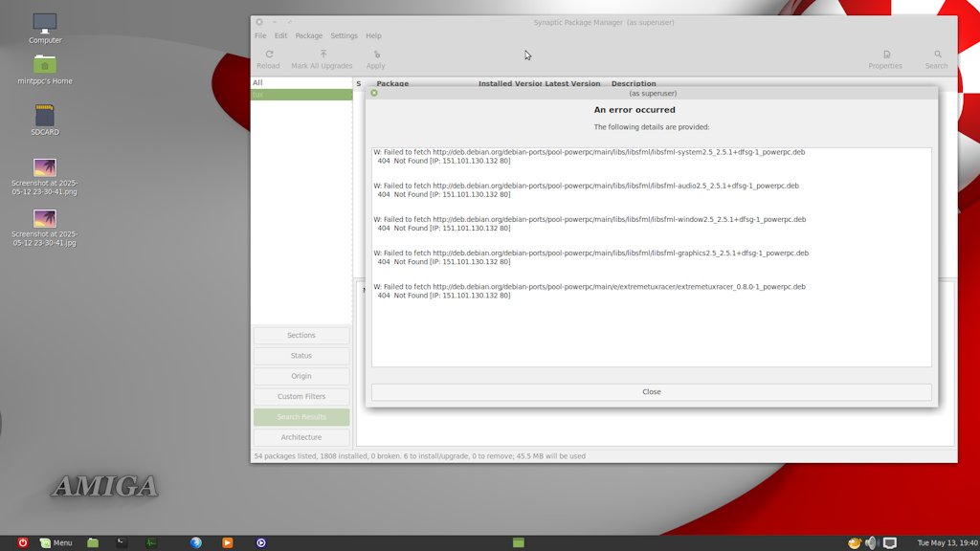Open the Package menu
The height and width of the screenshot is (551, 980).
tap(308, 36)
